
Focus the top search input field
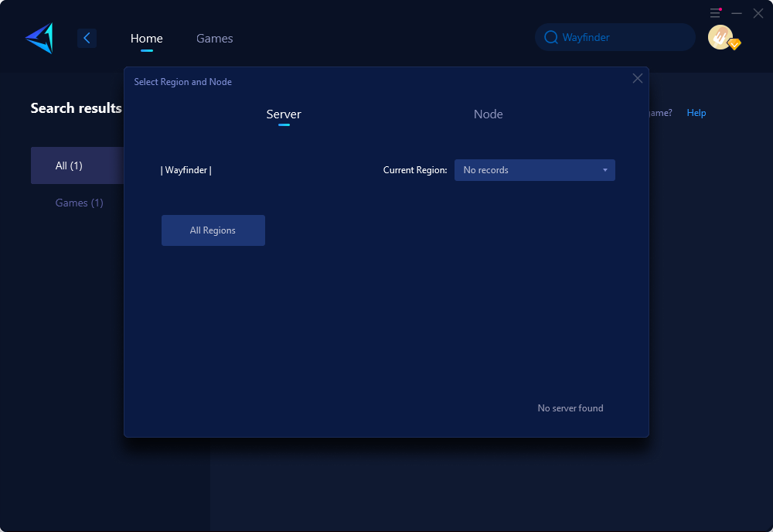tap(622, 37)
